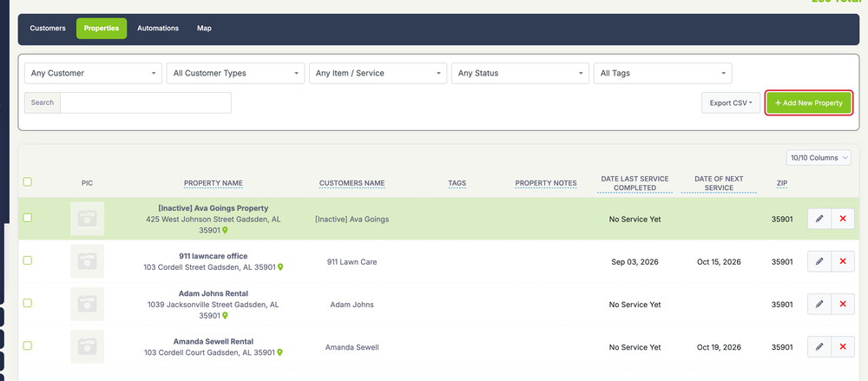This screenshot has width=868, height=381.
Task: Delete the Amanda Sewell Rental property
Action: point(843,346)
